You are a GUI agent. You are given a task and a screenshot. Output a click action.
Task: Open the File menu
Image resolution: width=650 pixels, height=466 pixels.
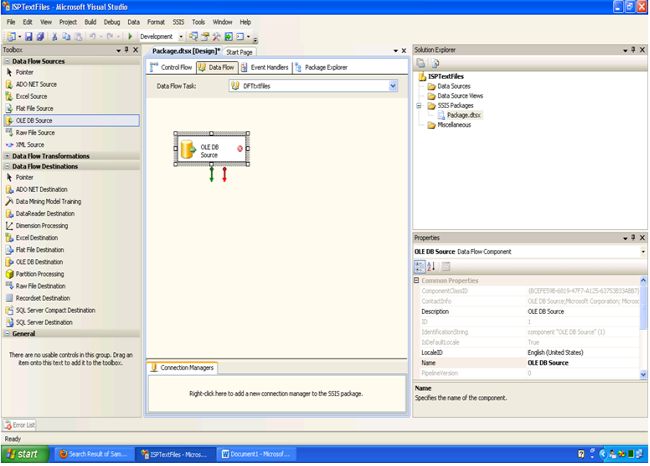click(11, 22)
